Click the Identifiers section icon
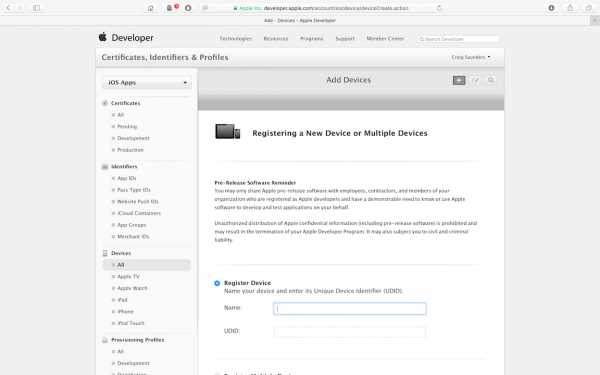Viewport: 600px width, 375px height. point(105,167)
